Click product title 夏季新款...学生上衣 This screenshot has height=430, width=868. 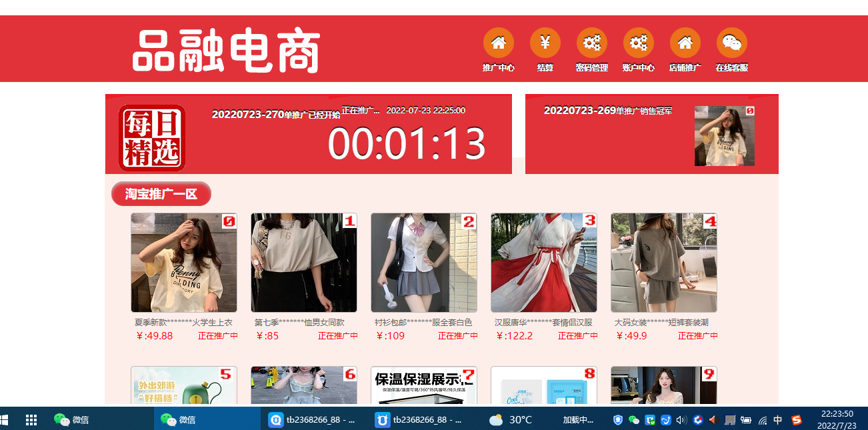click(183, 323)
